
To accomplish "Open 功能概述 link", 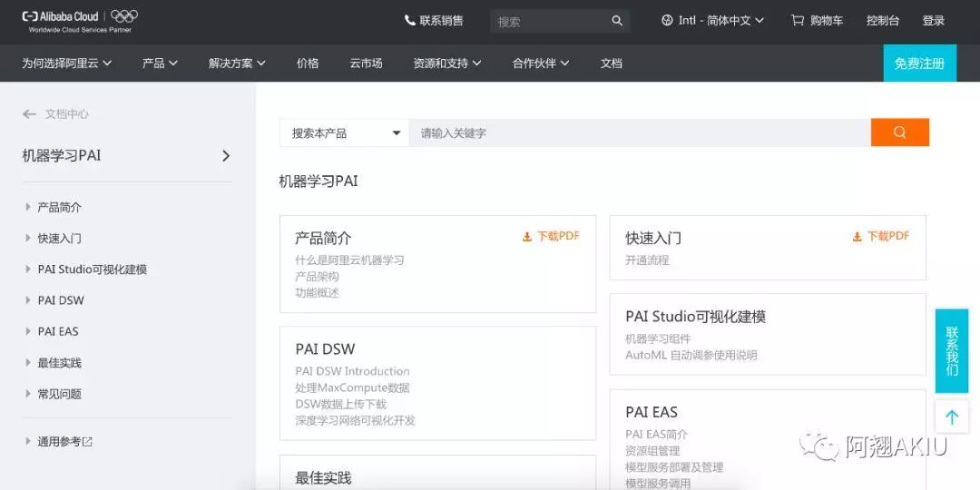I will click(317, 292).
